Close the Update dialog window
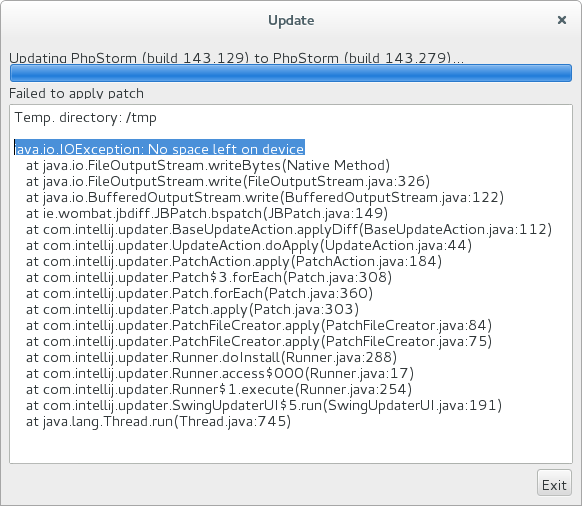The image size is (582, 506). coord(562,20)
